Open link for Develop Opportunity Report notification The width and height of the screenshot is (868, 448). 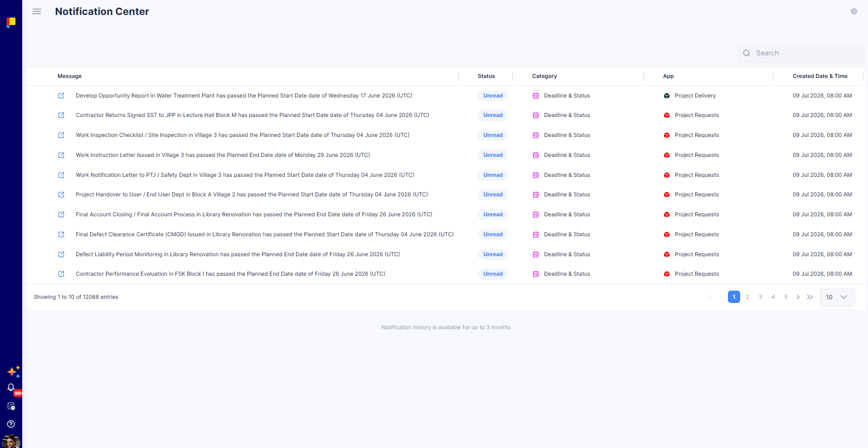(61, 96)
